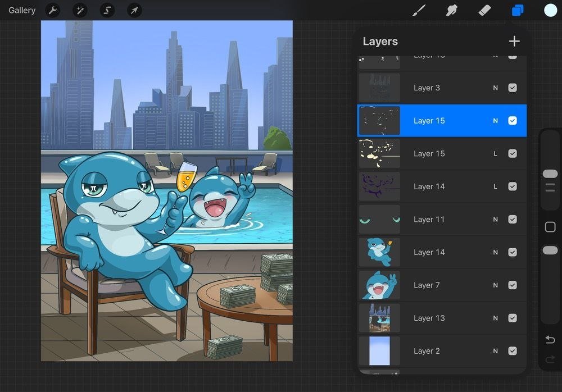The image size is (562, 392).
Task: Click the brush opacity slider handle
Action: pyautogui.click(x=550, y=250)
